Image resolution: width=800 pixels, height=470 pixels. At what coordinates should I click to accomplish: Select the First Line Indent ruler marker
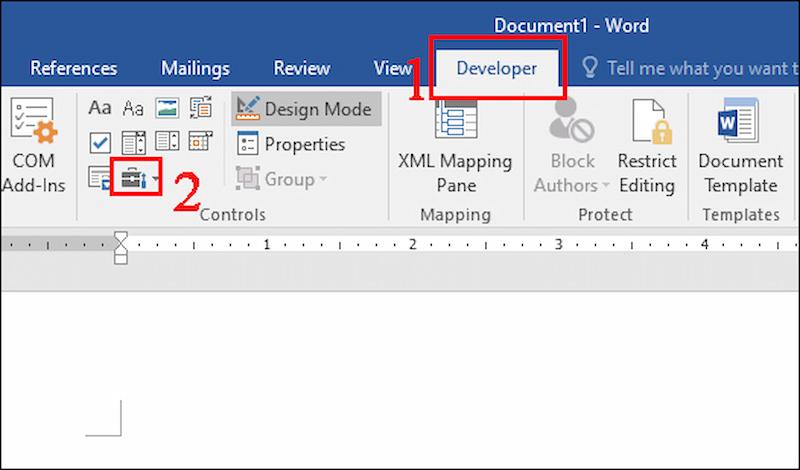click(x=121, y=237)
